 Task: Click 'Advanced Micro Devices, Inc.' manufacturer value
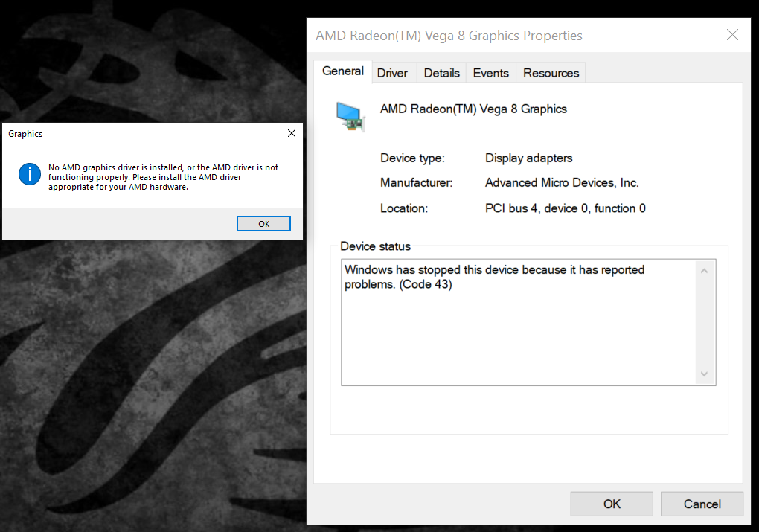pyautogui.click(x=562, y=182)
